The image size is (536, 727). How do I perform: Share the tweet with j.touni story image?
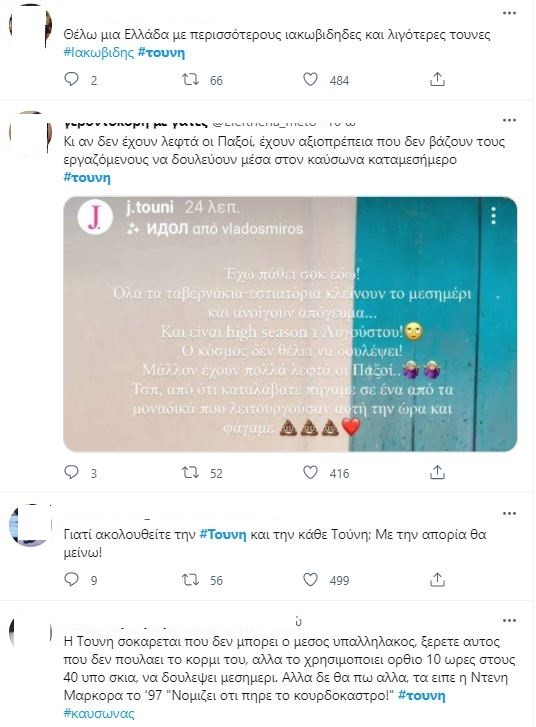pos(437,472)
